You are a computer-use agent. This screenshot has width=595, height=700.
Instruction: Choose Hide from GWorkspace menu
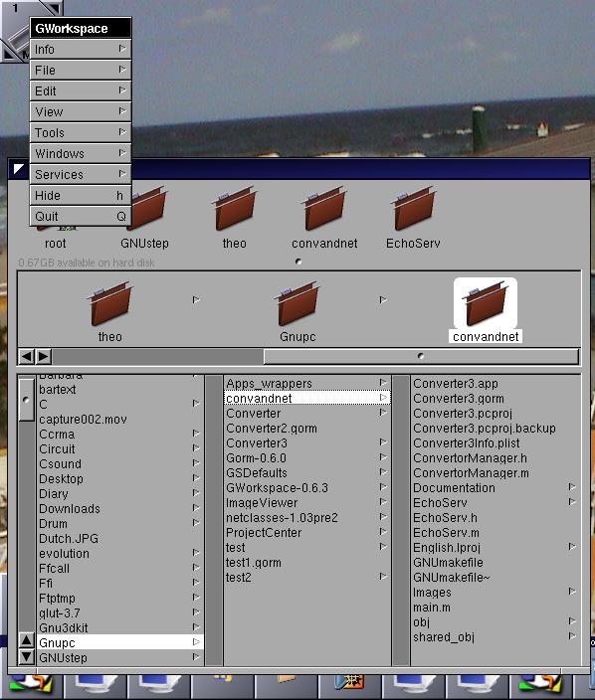tap(81, 196)
